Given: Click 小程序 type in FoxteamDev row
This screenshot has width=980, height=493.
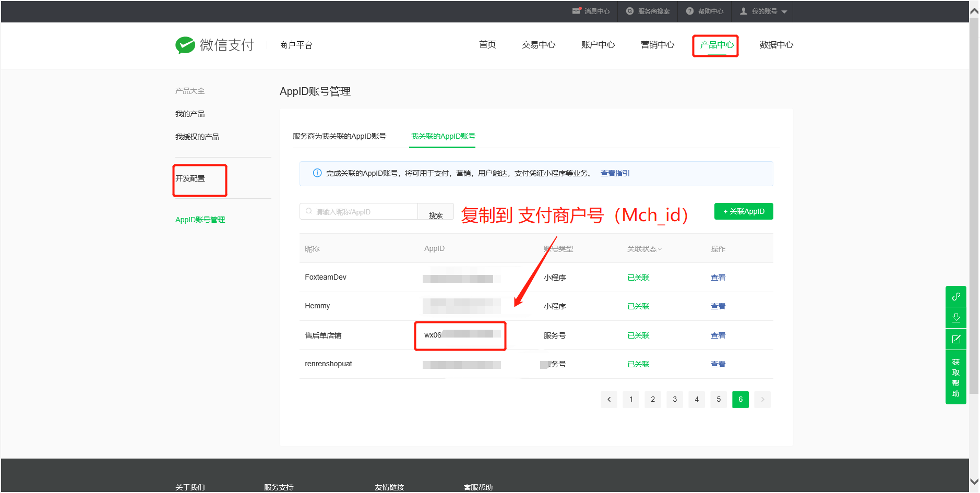Looking at the screenshot, I should coord(555,278).
